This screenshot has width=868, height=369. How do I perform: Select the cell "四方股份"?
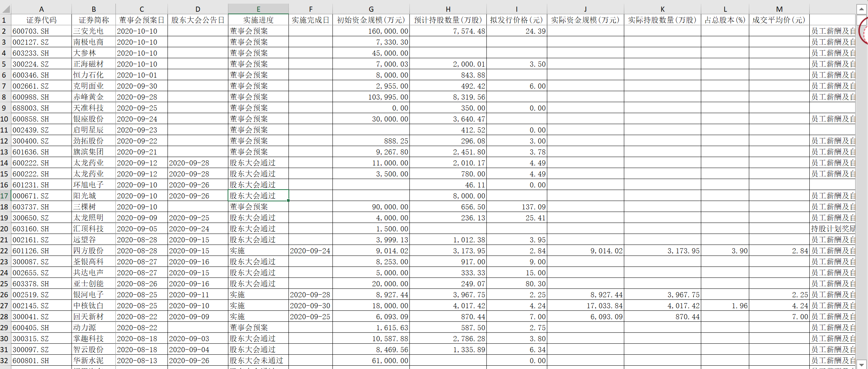(94, 250)
